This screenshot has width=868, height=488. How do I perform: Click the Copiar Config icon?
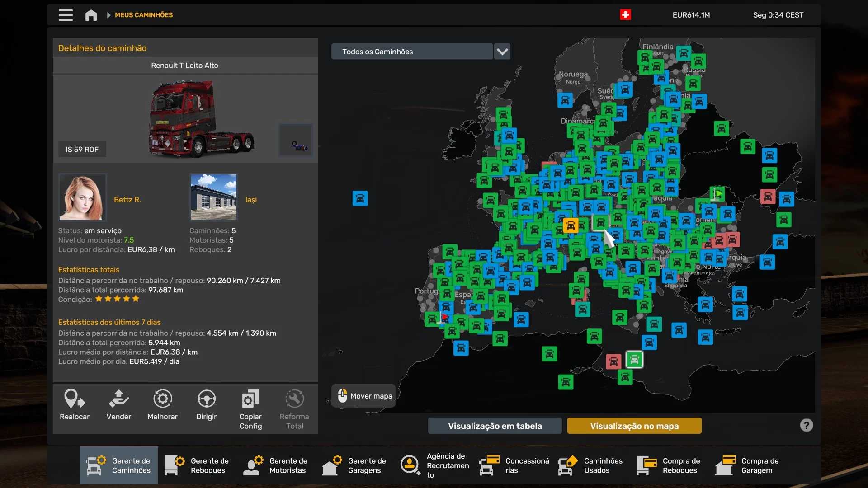tap(250, 399)
